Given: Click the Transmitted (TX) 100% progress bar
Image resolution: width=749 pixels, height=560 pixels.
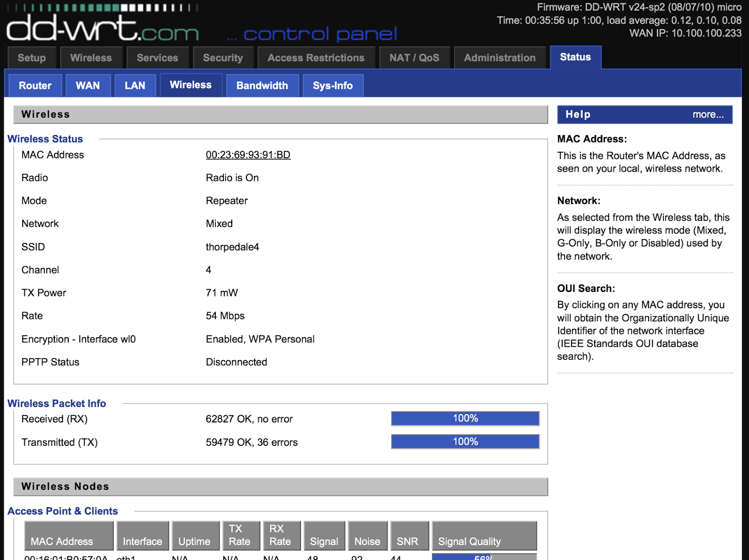Looking at the screenshot, I should coord(465,442).
